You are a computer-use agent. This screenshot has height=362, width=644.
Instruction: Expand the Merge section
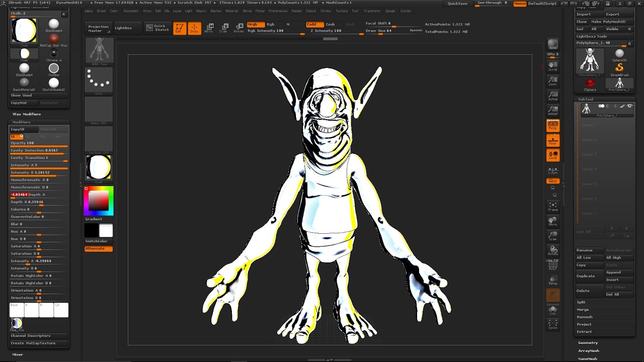pyautogui.click(x=583, y=310)
